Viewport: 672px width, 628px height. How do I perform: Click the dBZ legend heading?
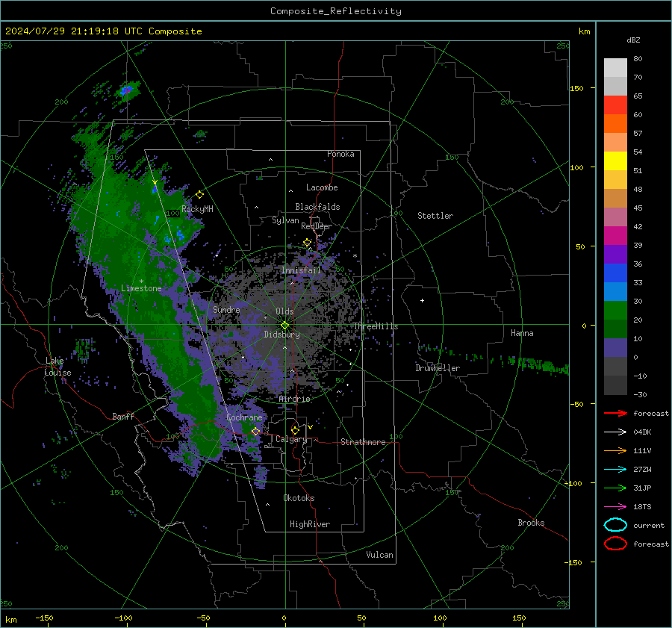point(633,40)
